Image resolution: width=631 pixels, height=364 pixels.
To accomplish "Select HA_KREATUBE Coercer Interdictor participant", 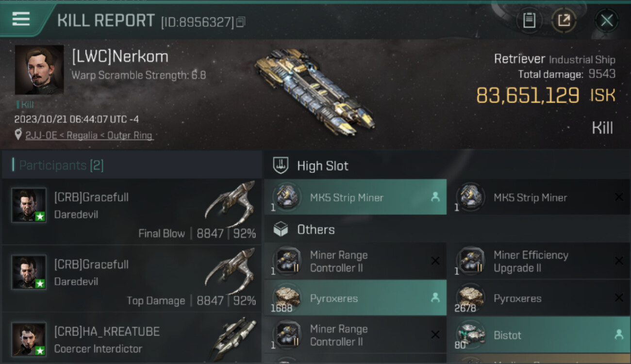I will [132, 339].
